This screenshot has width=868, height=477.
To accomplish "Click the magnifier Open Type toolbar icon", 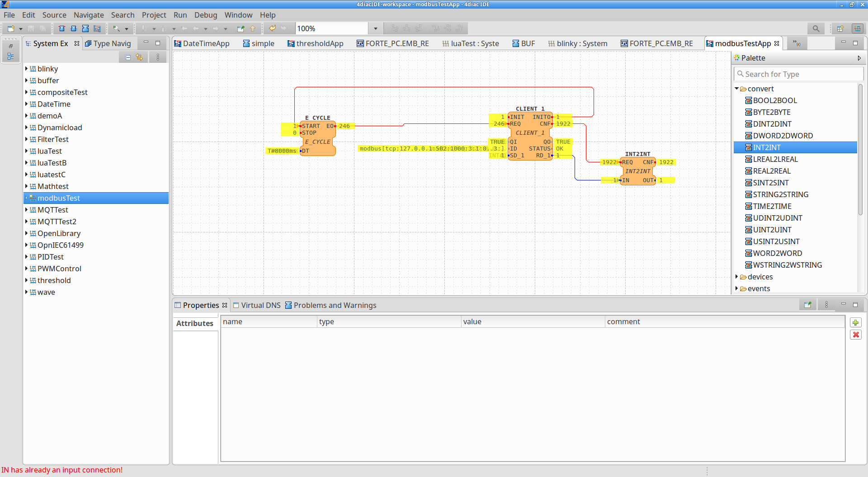I will [116, 28].
